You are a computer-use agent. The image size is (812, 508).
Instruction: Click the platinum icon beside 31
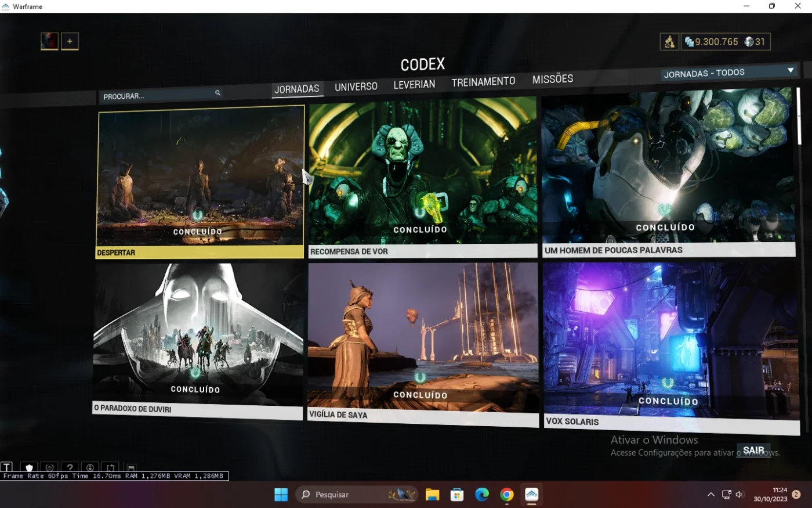(x=749, y=42)
